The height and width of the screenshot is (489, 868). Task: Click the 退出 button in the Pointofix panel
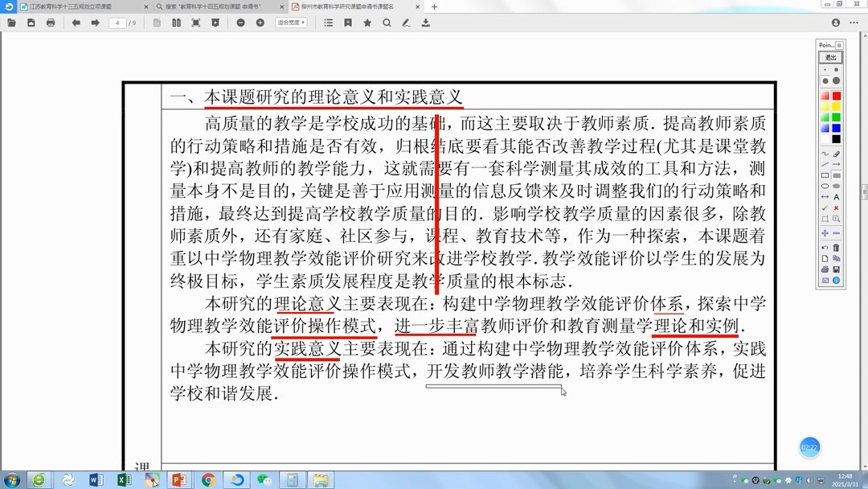click(x=829, y=57)
